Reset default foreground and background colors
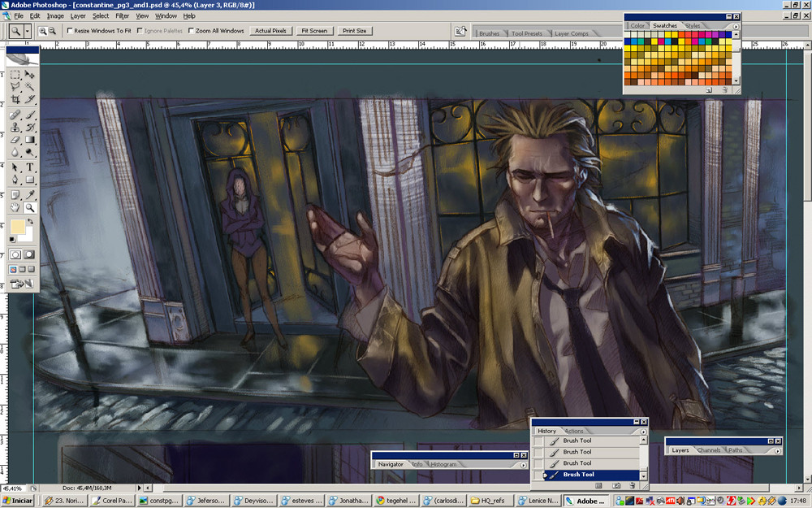Image resolution: width=812 pixels, height=508 pixels. click(12, 240)
